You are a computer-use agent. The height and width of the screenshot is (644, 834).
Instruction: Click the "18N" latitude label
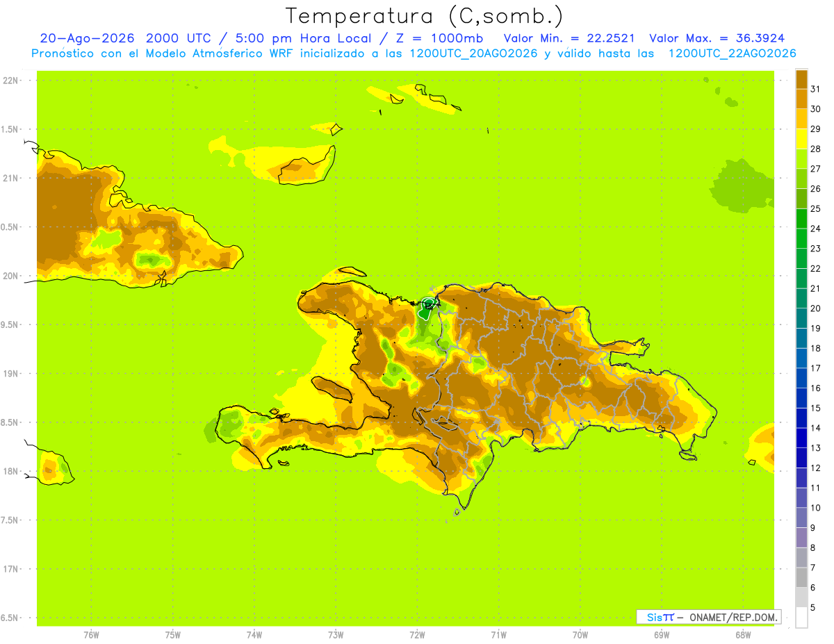tap(10, 471)
